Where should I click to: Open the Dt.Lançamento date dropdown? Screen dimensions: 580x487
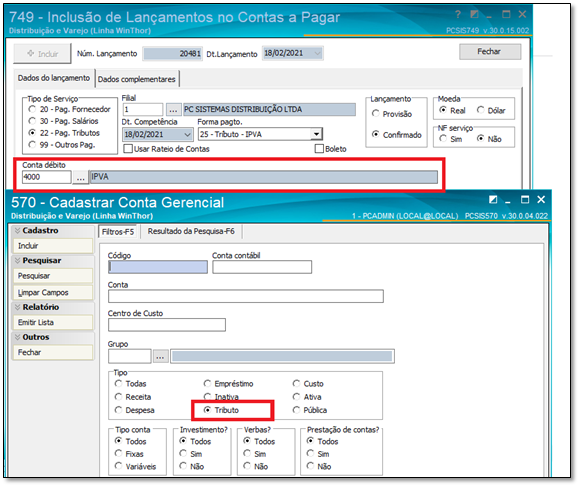tap(317, 54)
